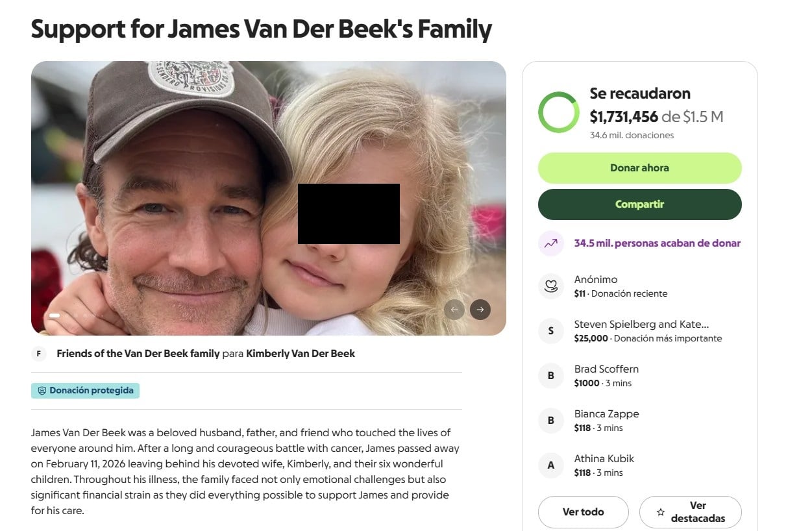
Task: Click Bianca Zappe's B avatar icon
Action: [x=550, y=420]
